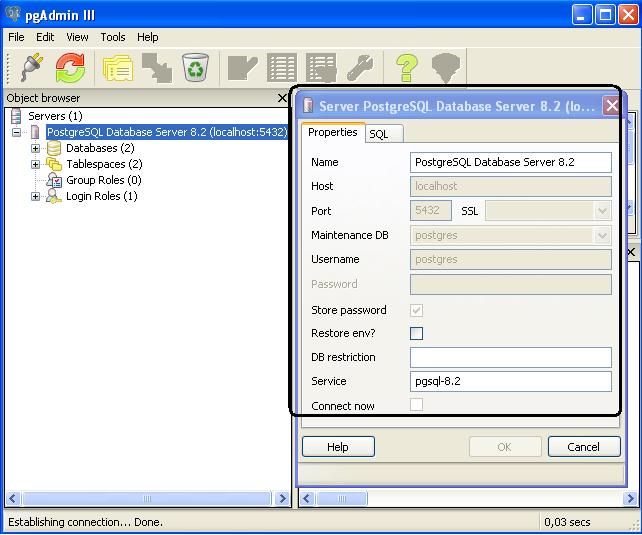Click the Port field showing 5432
This screenshot has height=535, width=642.
click(x=431, y=211)
